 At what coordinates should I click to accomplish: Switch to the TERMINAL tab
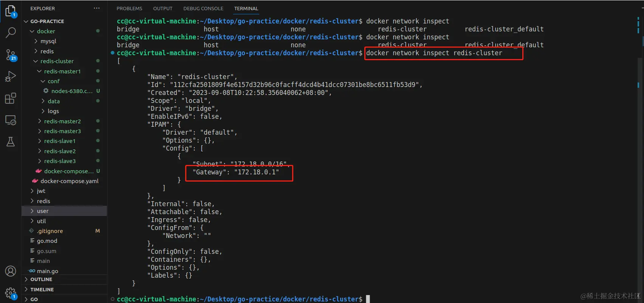246,8
